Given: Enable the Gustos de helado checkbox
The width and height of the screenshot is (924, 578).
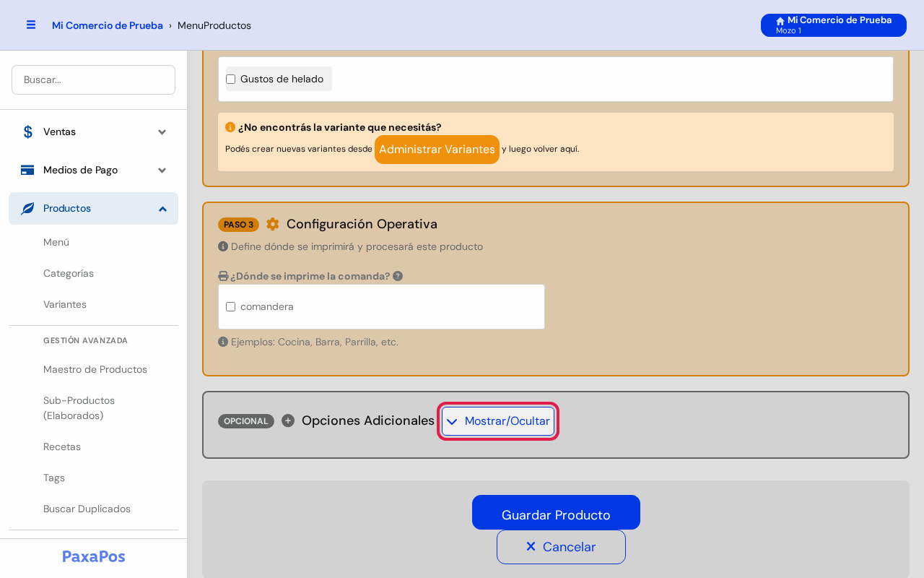Looking at the screenshot, I should pyautogui.click(x=231, y=79).
